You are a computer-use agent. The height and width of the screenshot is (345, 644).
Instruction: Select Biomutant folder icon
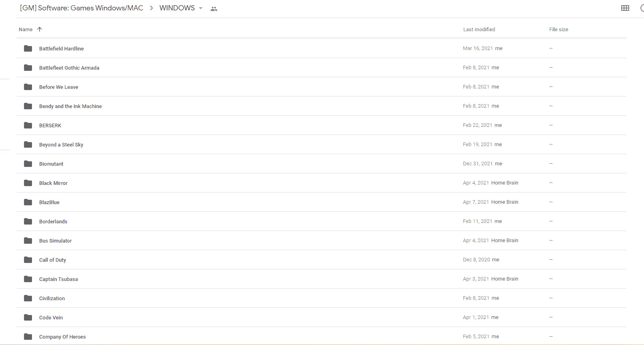[x=28, y=164]
